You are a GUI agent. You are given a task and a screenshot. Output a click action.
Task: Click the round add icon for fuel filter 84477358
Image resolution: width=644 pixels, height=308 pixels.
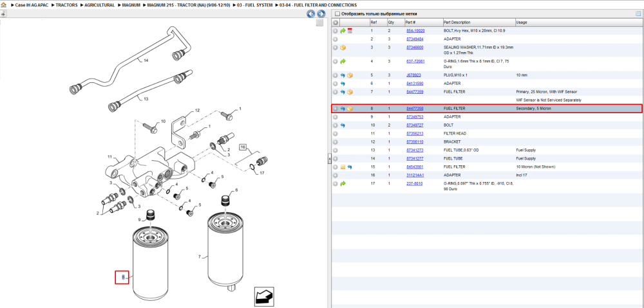pos(335,109)
